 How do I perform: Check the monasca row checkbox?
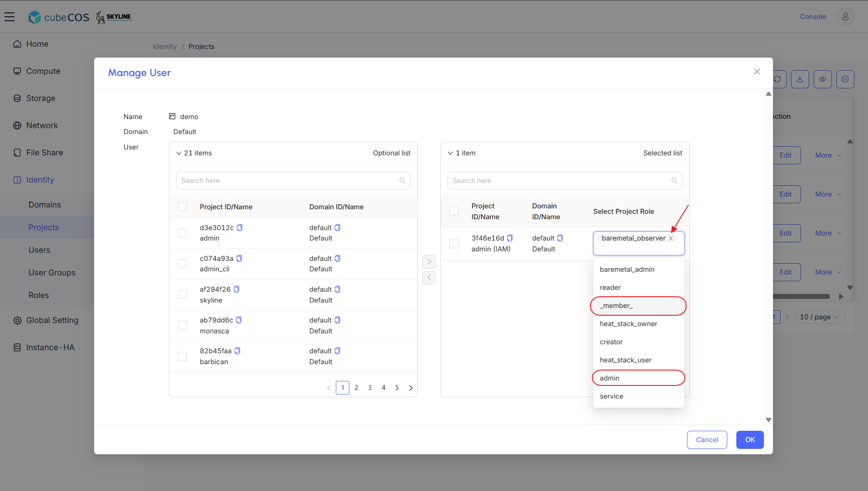click(182, 325)
